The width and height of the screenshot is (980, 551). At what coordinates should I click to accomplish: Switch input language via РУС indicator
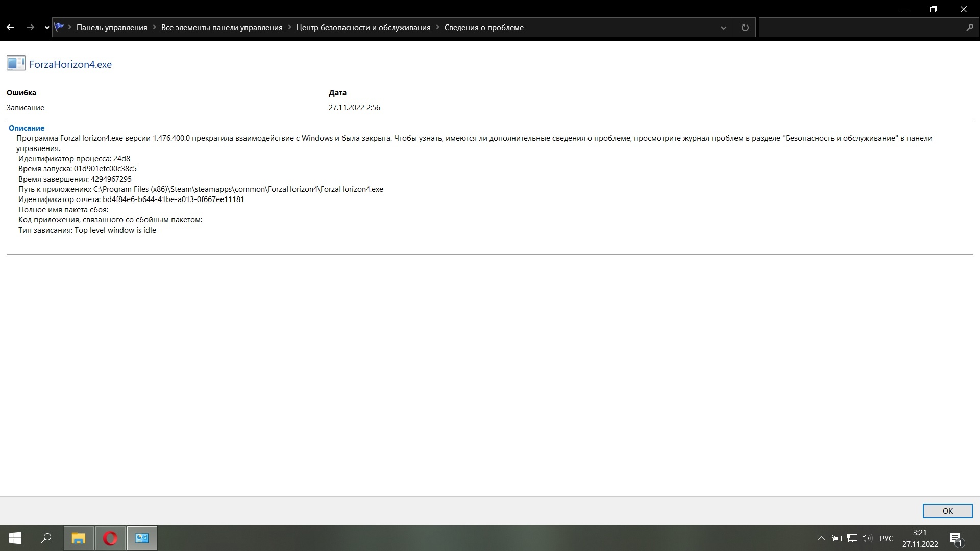pyautogui.click(x=887, y=538)
